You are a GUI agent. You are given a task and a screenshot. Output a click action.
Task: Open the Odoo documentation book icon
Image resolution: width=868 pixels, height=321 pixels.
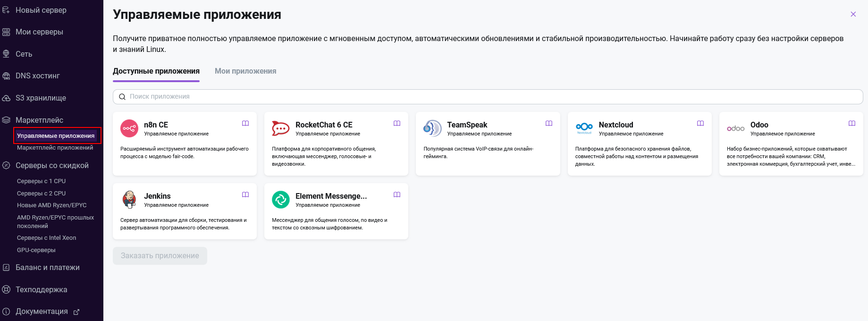tap(852, 123)
